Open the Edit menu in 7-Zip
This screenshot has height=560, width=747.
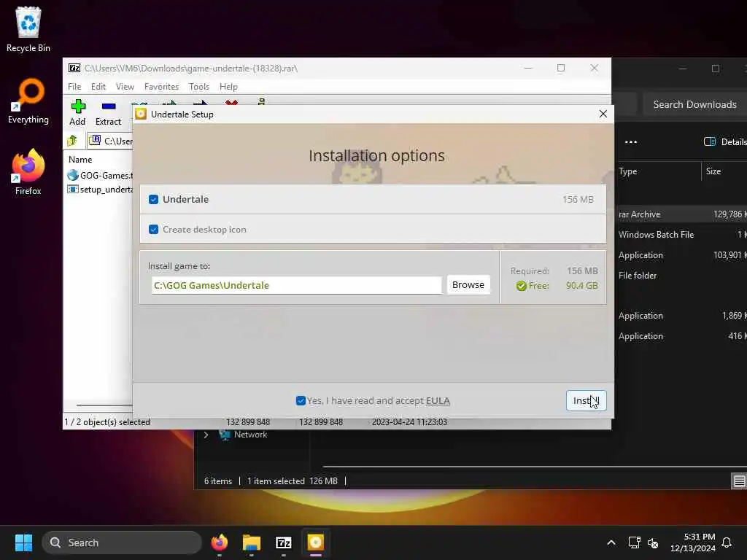click(x=98, y=87)
